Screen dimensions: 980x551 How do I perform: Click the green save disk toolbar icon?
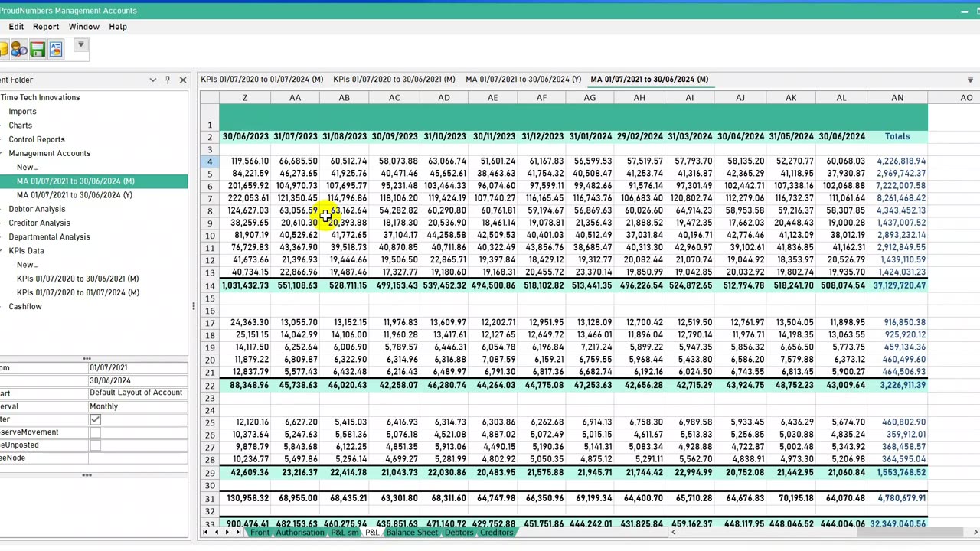[37, 49]
